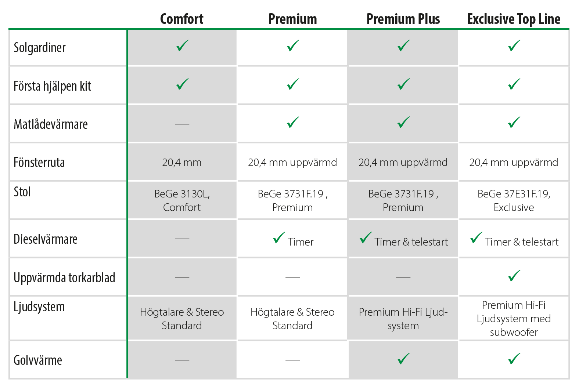579x392 pixels.
Task: Click the Golvvärme dash under Comfort
Action: [x=182, y=360]
